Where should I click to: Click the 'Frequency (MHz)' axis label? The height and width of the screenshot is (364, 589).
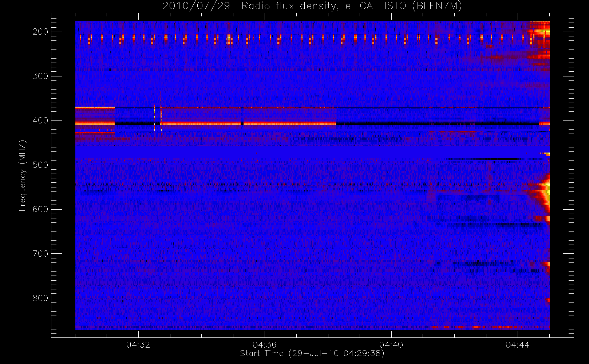coord(23,175)
